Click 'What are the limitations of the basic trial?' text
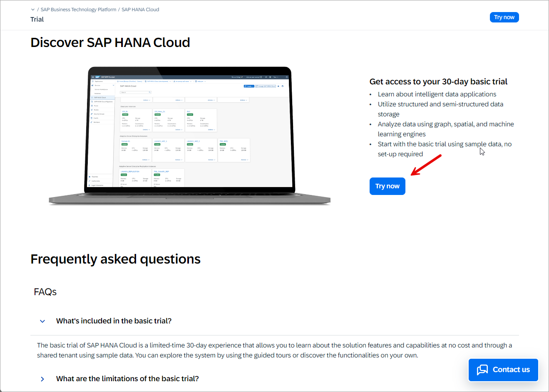Image resolution: width=549 pixels, height=392 pixels. point(127,379)
